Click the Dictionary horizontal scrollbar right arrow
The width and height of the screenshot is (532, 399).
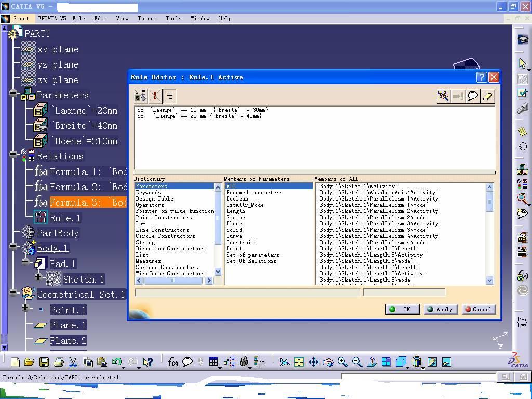tap(209, 280)
